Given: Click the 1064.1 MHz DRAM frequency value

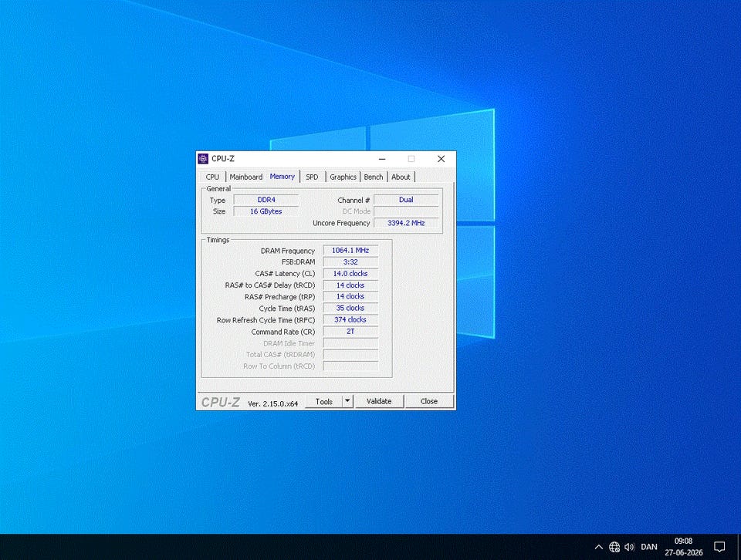Looking at the screenshot, I should click(350, 250).
